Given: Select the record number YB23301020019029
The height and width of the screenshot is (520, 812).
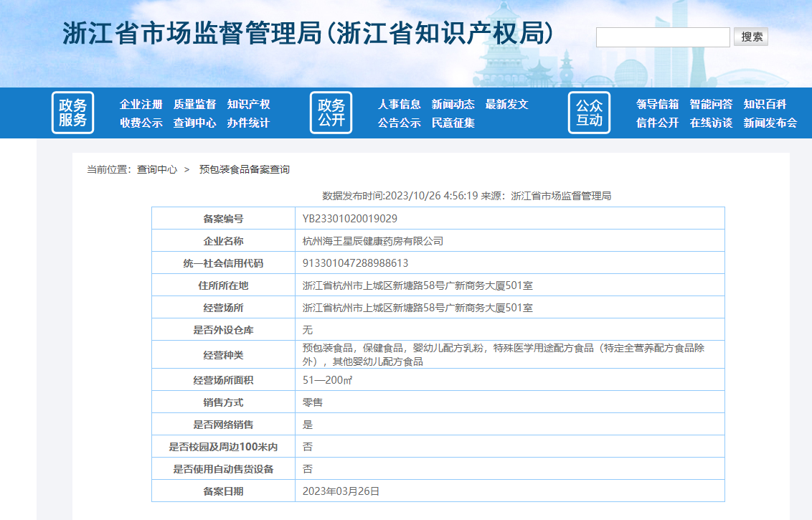Looking at the screenshot, I should pyautogui.click(x=350, y=219).
